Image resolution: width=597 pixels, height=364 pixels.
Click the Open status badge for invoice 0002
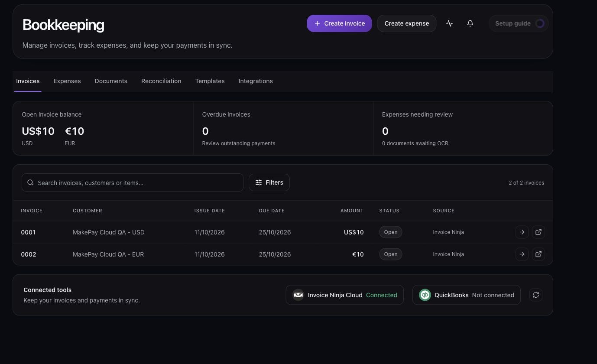(391, 254)
